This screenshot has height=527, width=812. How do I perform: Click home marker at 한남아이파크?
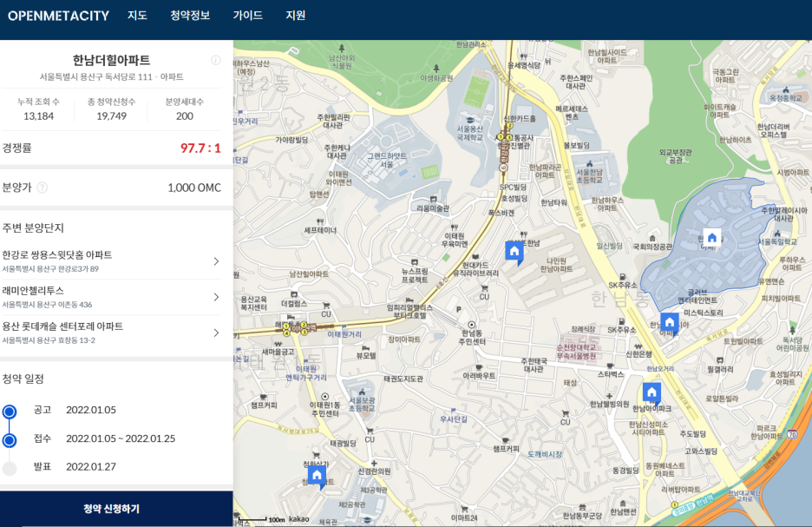[x=652, y=393]
